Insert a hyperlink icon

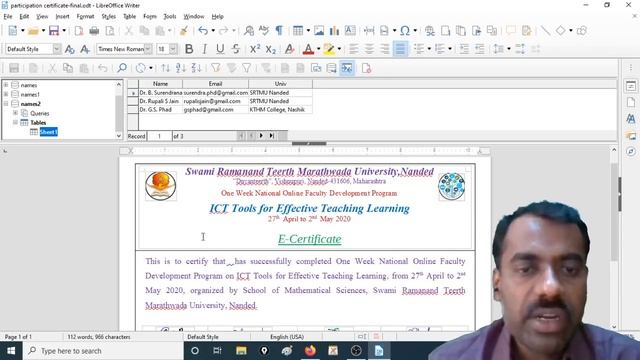coord(429,31)
